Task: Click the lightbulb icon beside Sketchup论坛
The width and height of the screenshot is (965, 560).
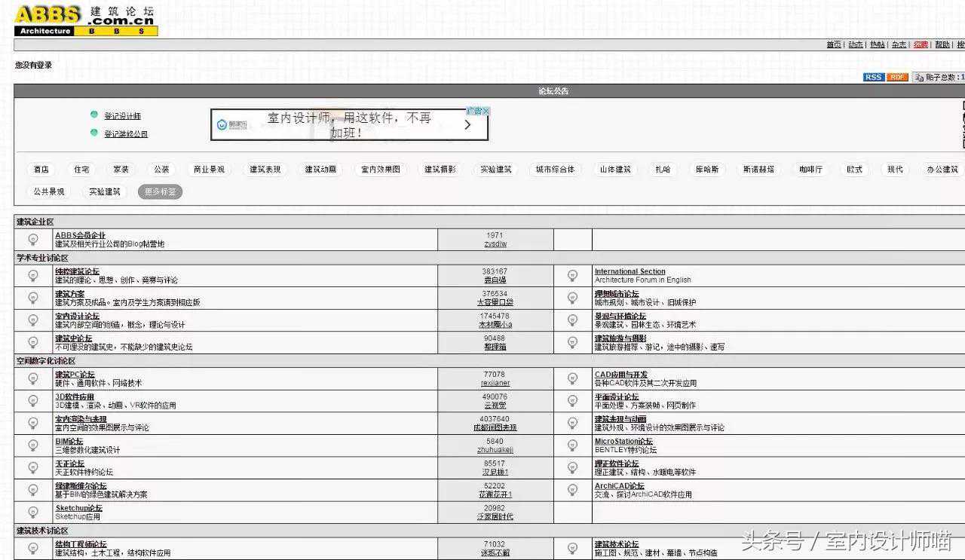Action: click(x=33, y=513)
